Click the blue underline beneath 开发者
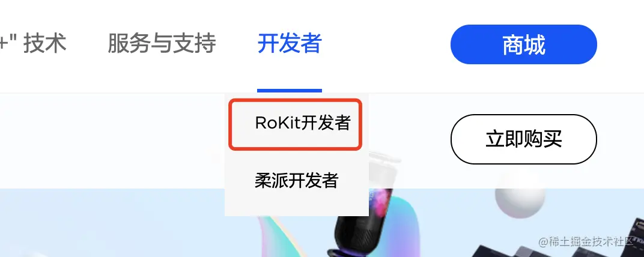 [x=290, y=91]
